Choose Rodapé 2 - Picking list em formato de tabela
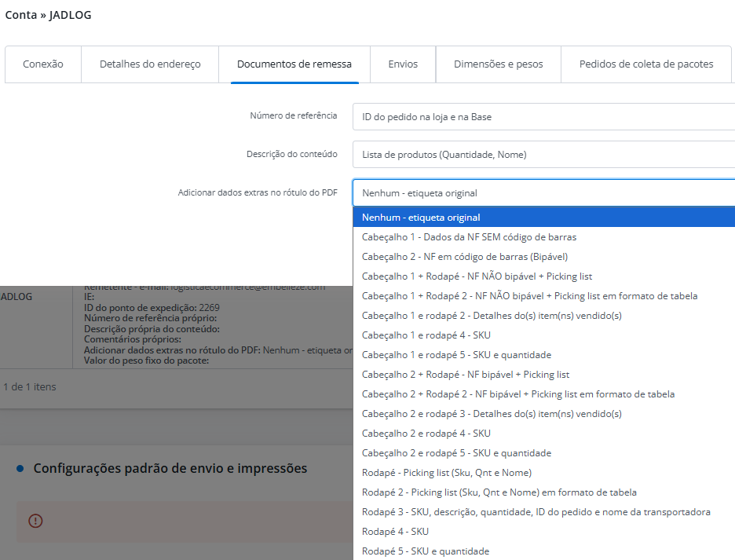This screenshot has width=735, height=560. [543, 492]
